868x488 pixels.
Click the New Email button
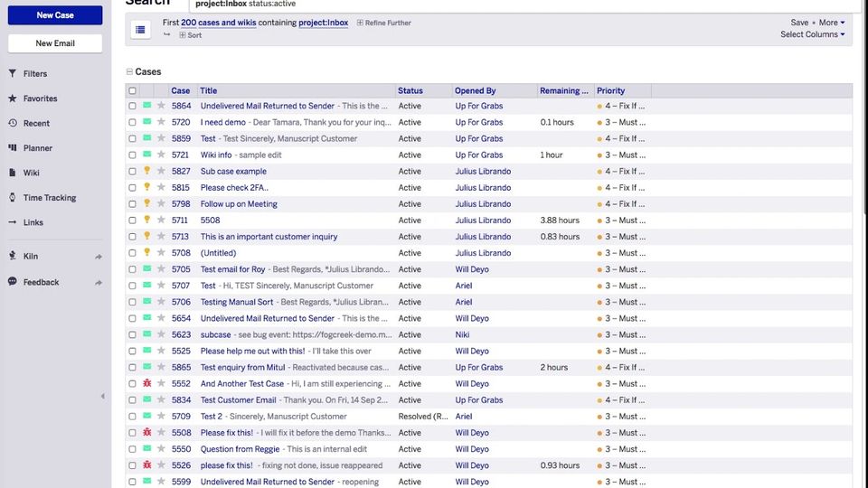55,43
